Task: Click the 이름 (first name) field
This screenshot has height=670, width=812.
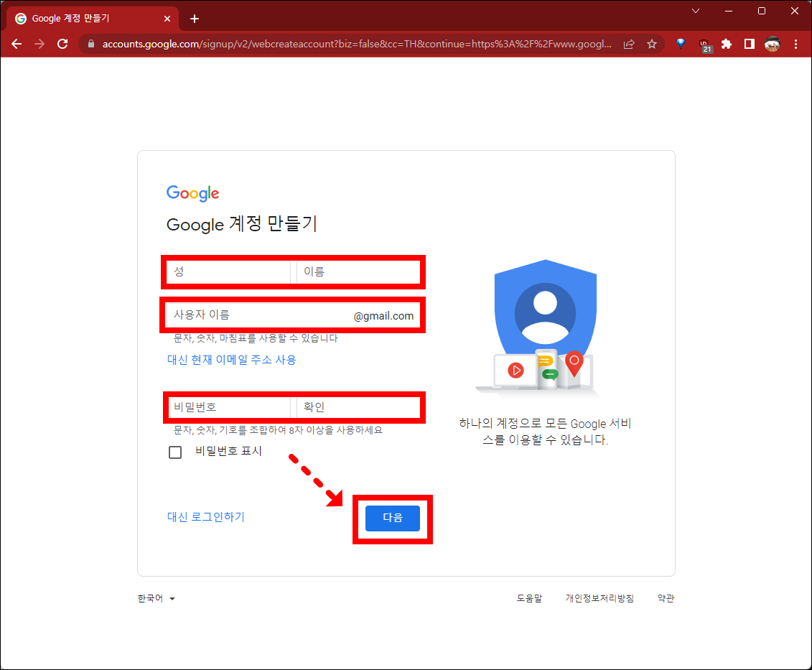Action: [358, 271]
